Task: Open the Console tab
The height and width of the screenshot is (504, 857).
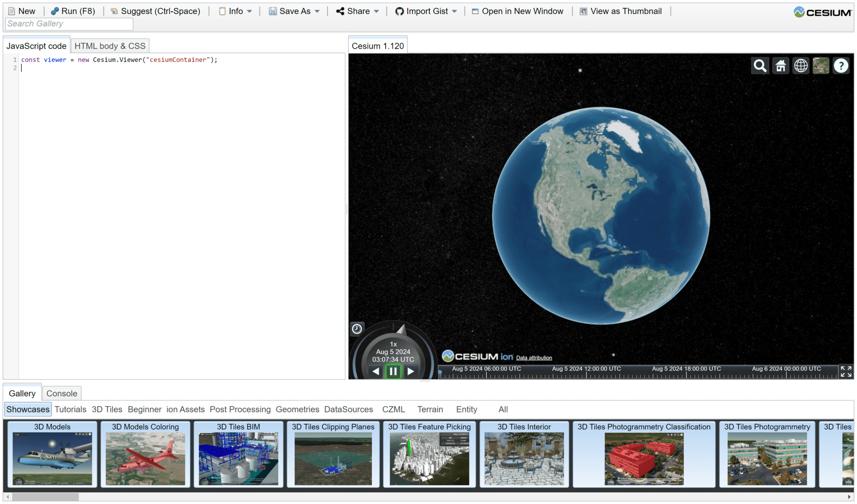Action: (62, 393)
